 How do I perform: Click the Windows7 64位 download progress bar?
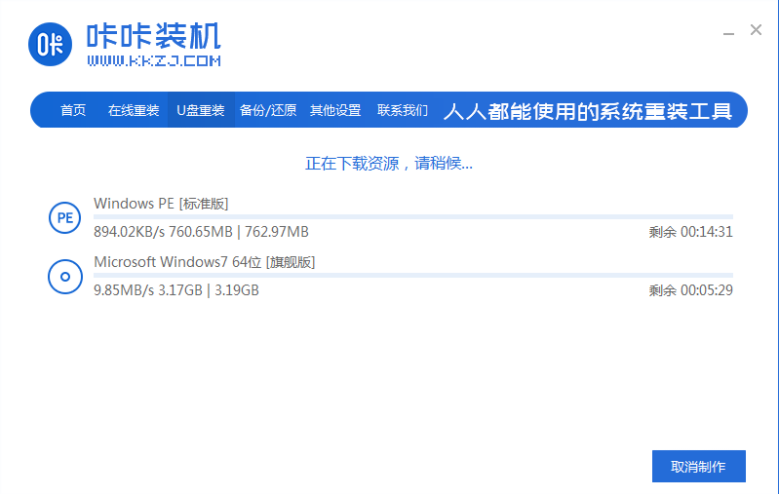412,275
